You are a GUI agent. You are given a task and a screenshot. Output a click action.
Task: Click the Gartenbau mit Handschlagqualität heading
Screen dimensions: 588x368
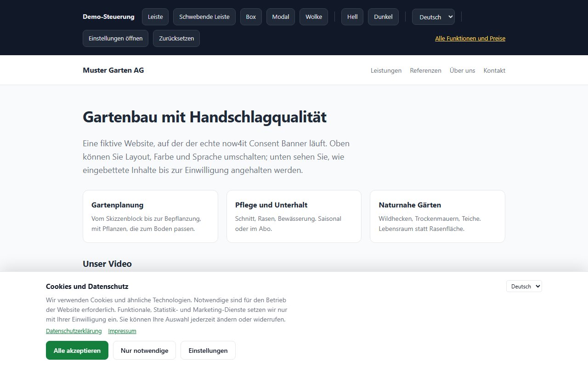click(204, 117)
